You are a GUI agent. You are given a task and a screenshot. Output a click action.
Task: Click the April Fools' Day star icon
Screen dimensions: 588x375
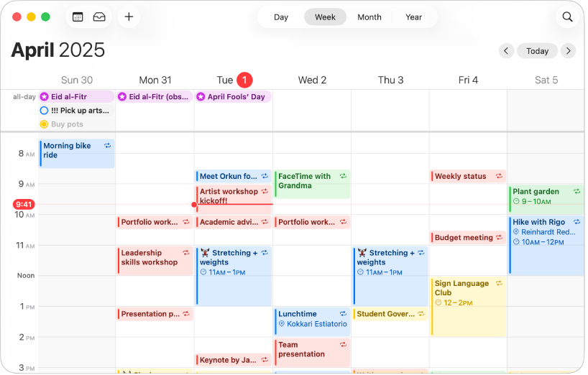tap(201, 97)
